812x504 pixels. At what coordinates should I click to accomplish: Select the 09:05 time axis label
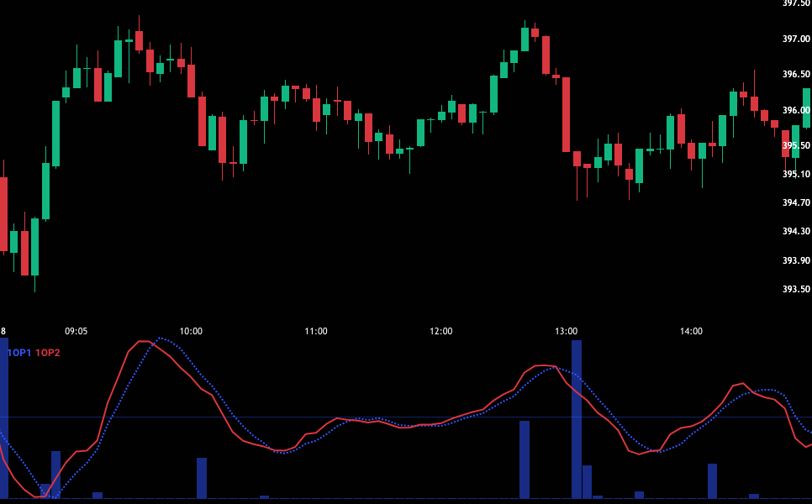point(76,331)
